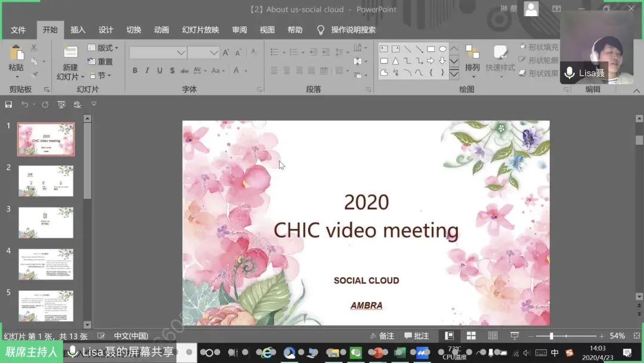The height and width of the screenshot is (363, 644).
Task: Open the 版式 layout dropdown
Action: [103, 48]
